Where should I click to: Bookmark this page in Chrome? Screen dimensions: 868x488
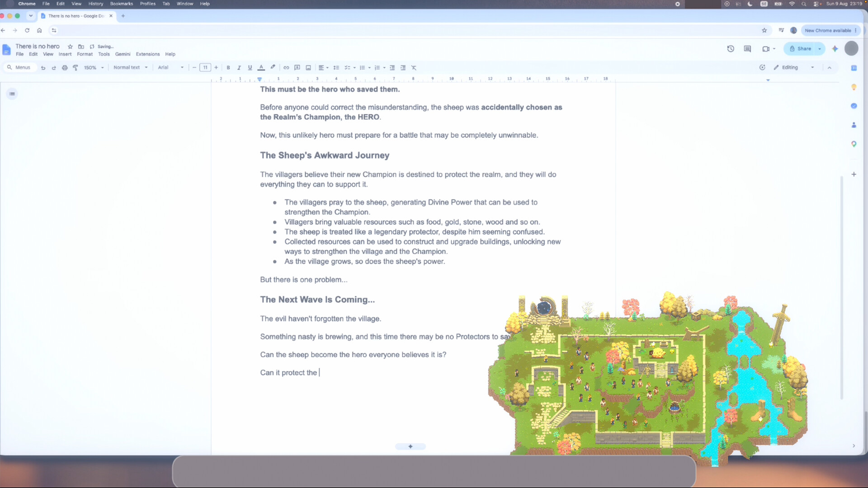tap(764, 30)
